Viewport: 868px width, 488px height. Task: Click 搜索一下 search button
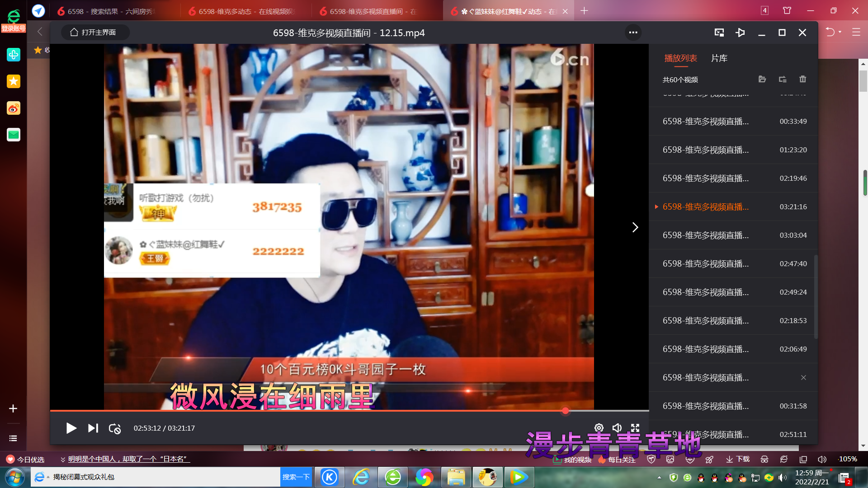click(x=296, y=477)
